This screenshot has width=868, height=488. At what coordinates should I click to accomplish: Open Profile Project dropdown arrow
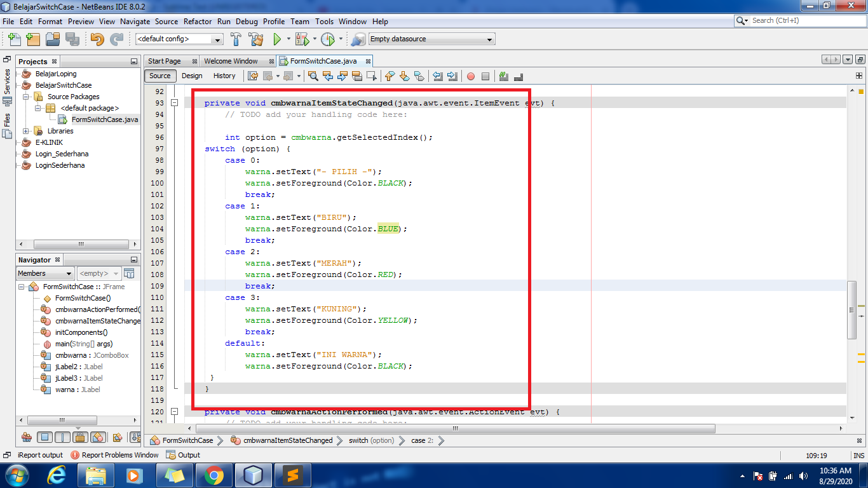[x=340, y=39]
